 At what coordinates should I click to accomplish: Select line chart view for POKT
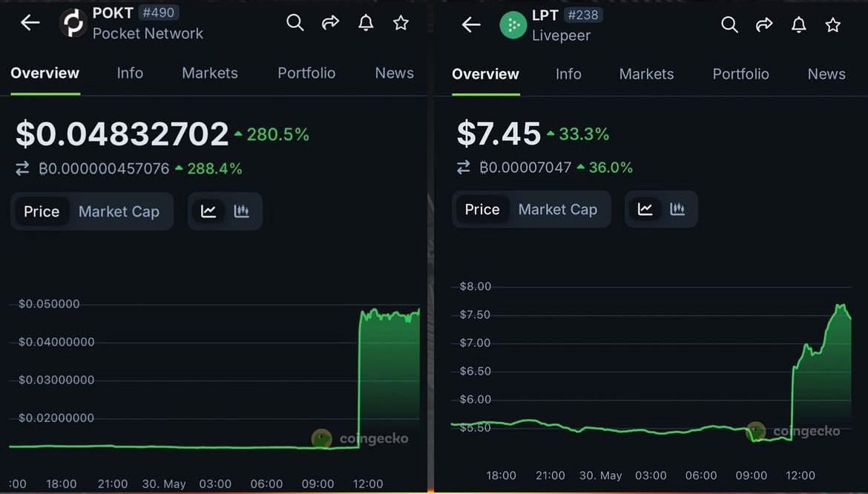point(208,211)
